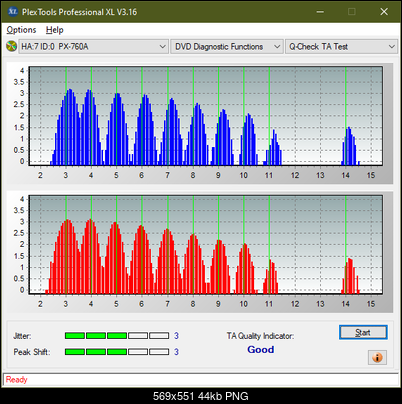Open the Options menu
The image size is (402, 404).
[x=21, y=30]
